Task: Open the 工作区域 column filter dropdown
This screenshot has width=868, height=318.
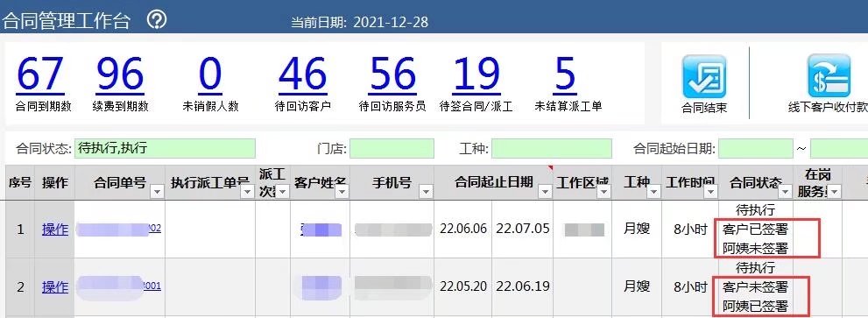Action: tap(604, 192)
